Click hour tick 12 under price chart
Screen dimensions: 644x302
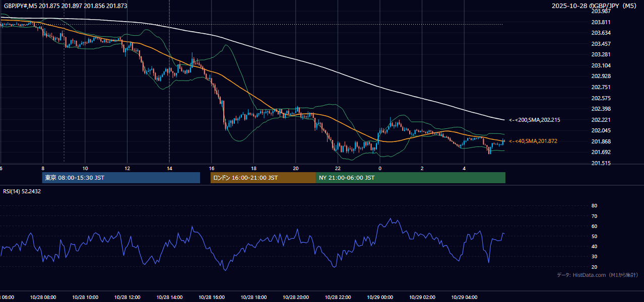(127, 168)
